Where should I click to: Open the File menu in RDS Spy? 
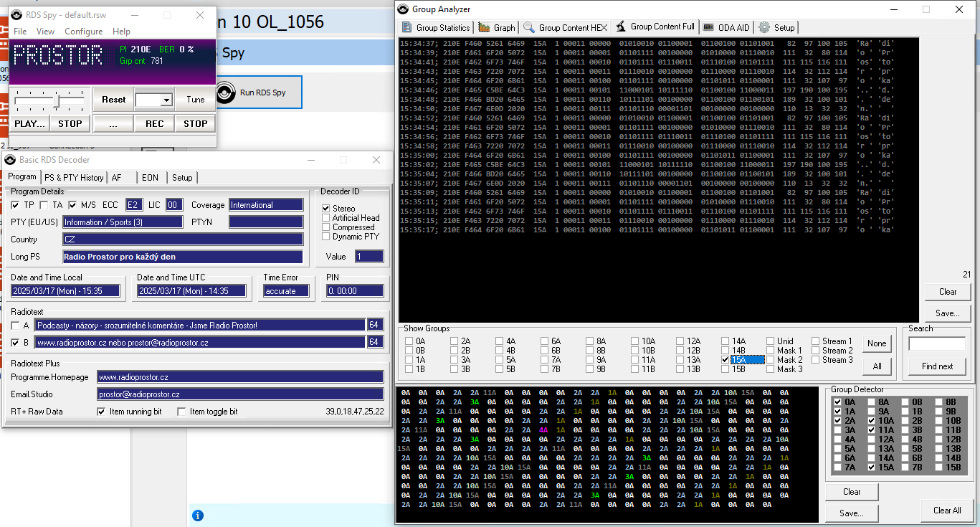(20, 32)
